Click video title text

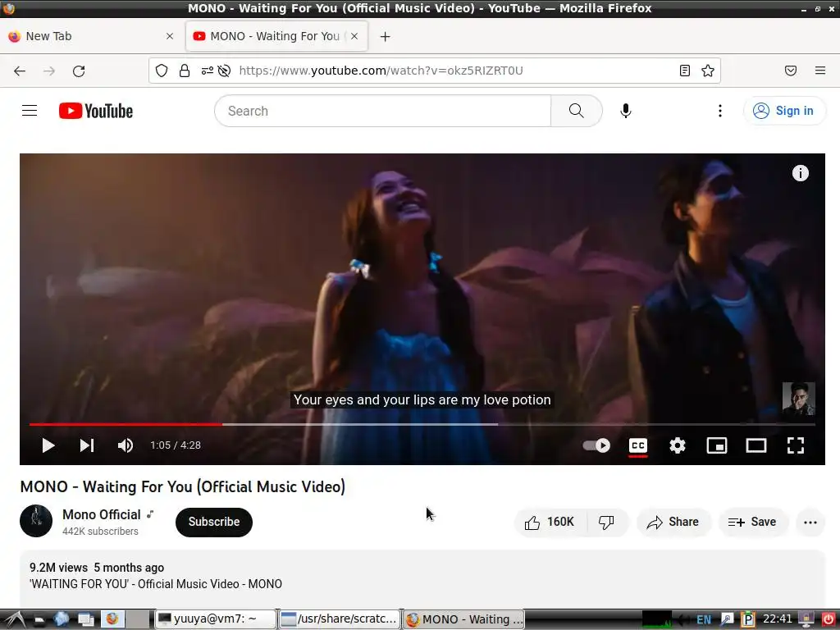[x=183, y=486]
